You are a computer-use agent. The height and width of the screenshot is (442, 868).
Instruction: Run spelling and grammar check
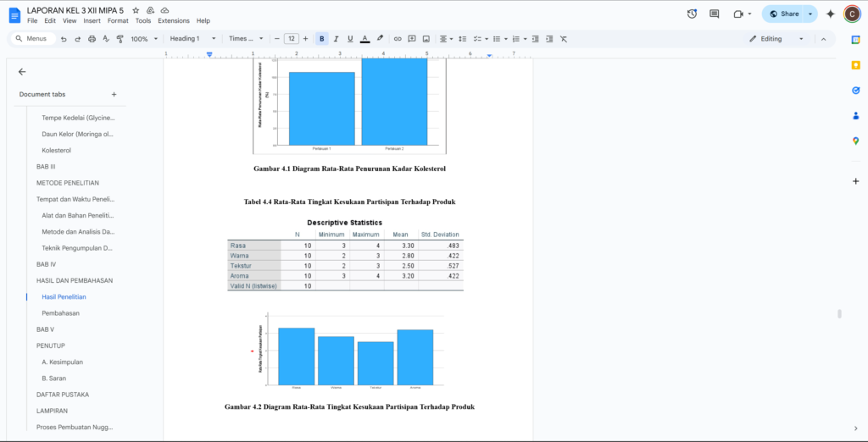106,39
